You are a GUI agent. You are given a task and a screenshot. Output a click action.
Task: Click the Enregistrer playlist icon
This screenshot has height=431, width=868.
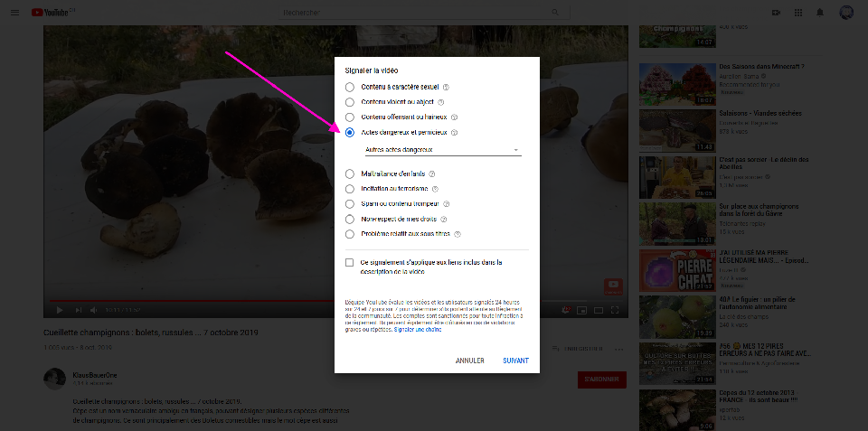coord(555,349)
